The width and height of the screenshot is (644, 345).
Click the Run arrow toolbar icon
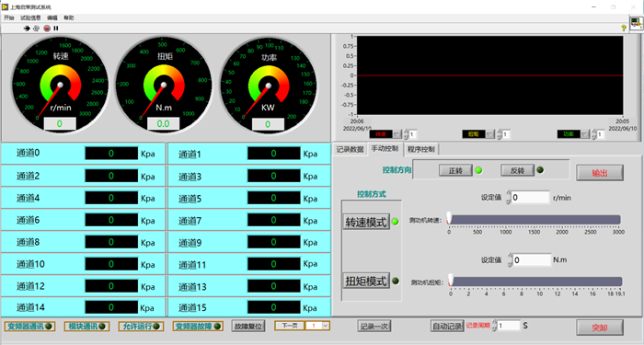point(27,29)
